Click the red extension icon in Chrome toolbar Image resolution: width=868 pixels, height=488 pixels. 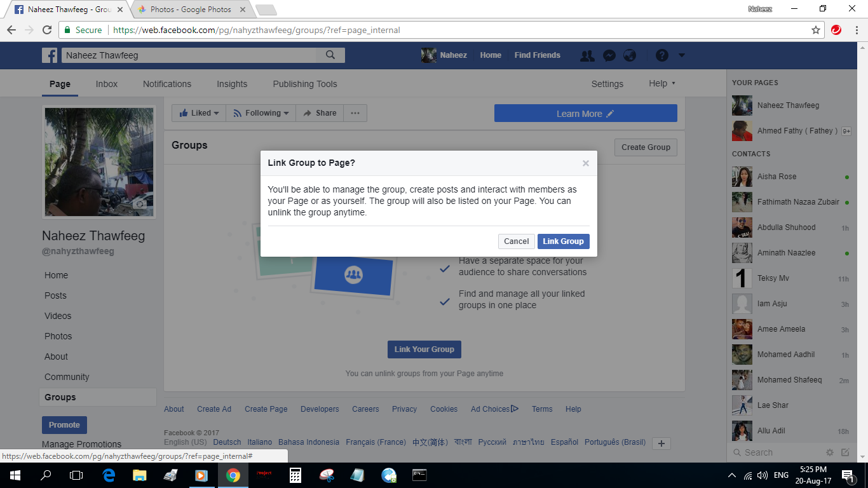coord(836,30)
